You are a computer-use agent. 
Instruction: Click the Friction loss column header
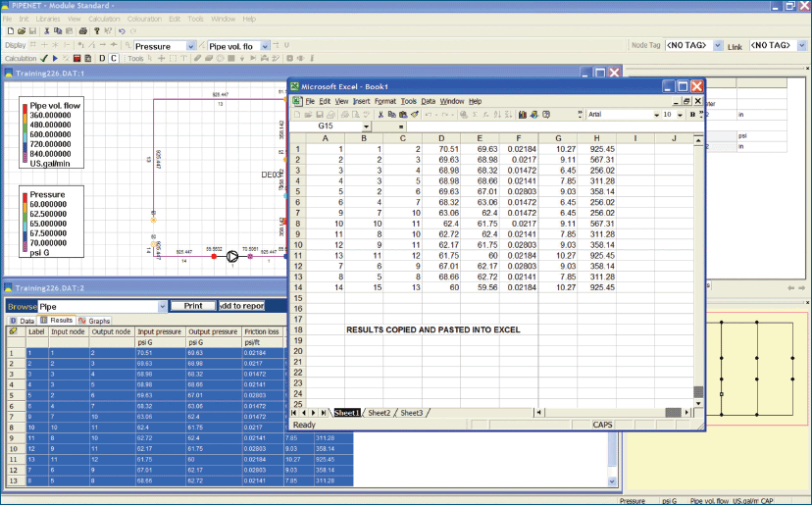[262, 331]
